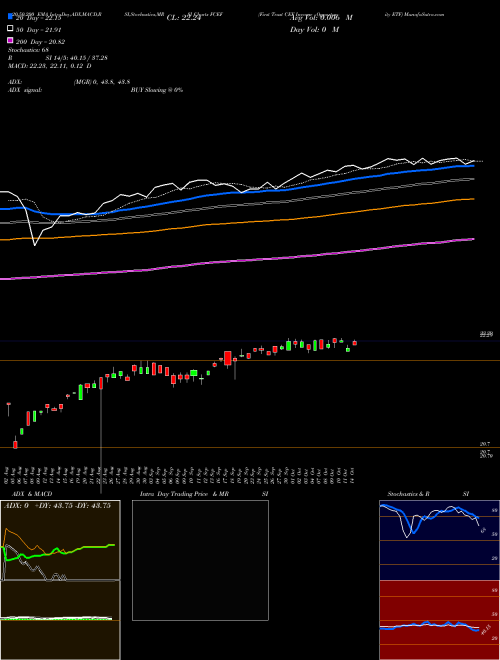Click the last red candlestick on the price chart
This screenshot has width=500, height=660.
pyautogui.click(x=355, y=343)
